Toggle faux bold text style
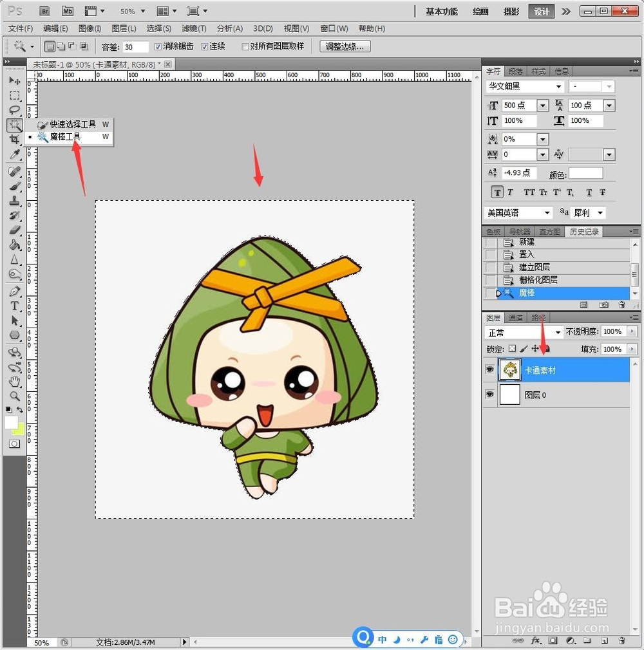The image size is (644, 650). click(x=497, y=192)
